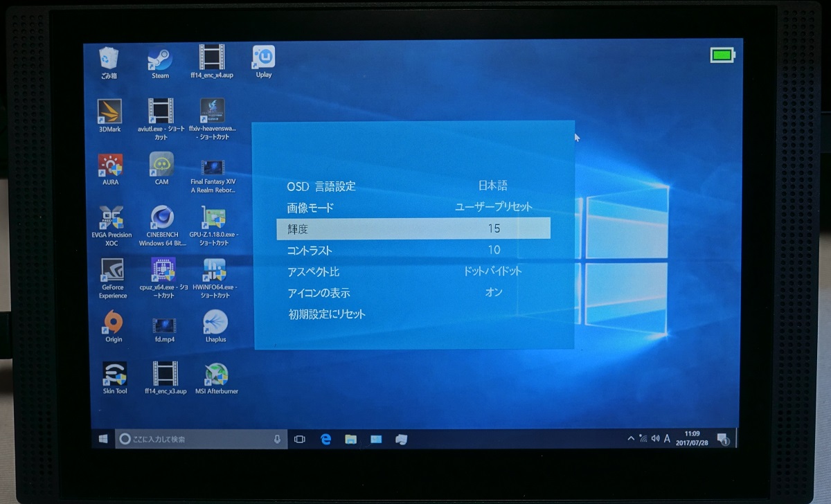The image size is (831, 504).
Task: Click the microphone icon in search box
Action: (277, 439)
